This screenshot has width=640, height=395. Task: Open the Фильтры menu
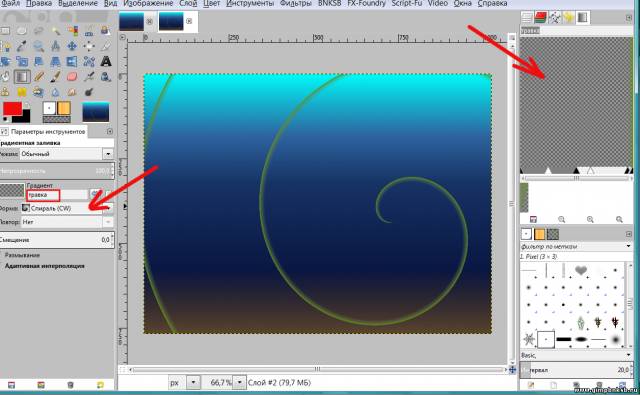(296, 4)
